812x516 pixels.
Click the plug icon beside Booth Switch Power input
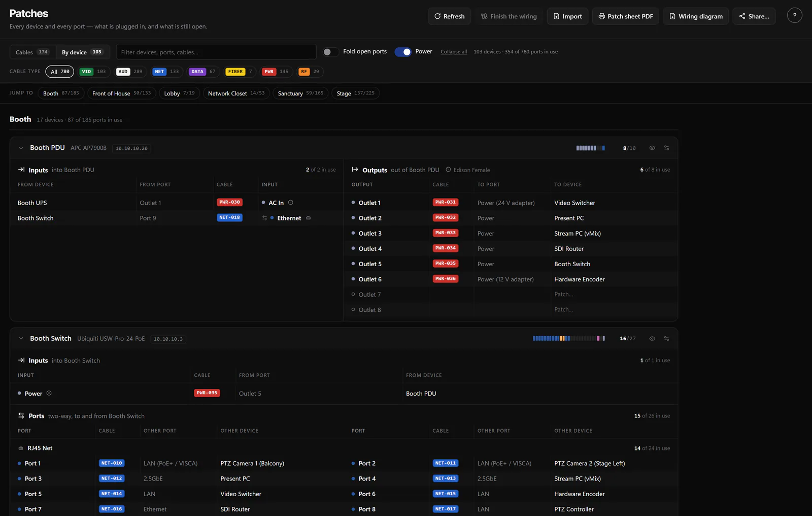click(x=49, y=393)
